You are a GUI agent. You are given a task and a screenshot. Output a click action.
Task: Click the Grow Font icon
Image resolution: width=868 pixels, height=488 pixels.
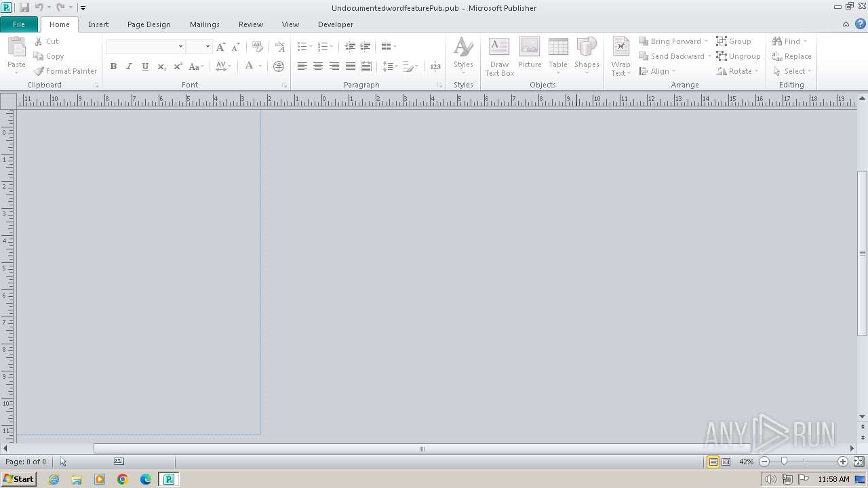pos(220,47)
